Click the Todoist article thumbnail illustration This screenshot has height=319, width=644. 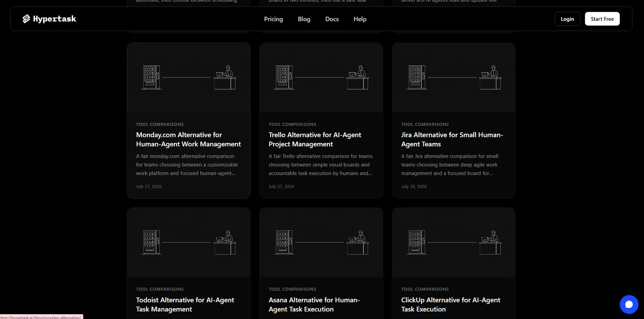coord(188,242)
